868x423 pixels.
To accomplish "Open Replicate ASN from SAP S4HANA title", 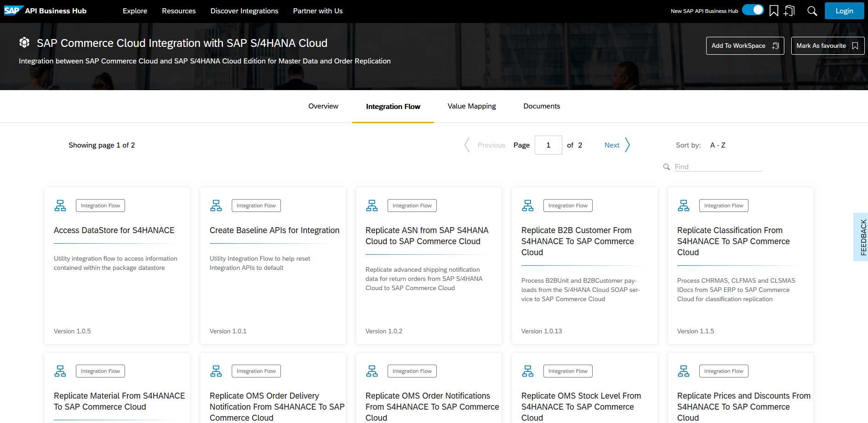I will pyautogui.click(x=427, y=236).
